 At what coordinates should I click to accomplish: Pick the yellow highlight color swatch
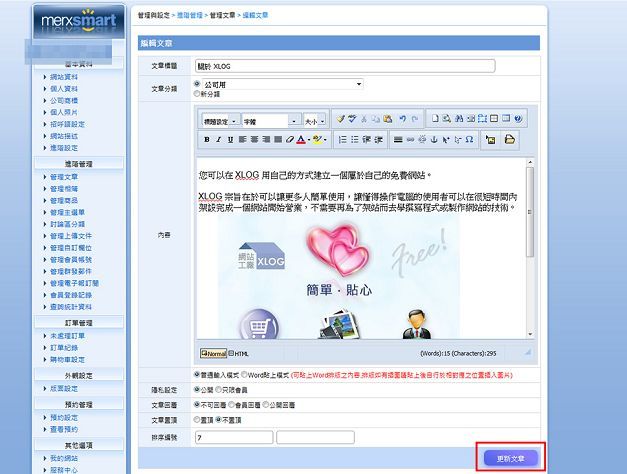(317, 140)
